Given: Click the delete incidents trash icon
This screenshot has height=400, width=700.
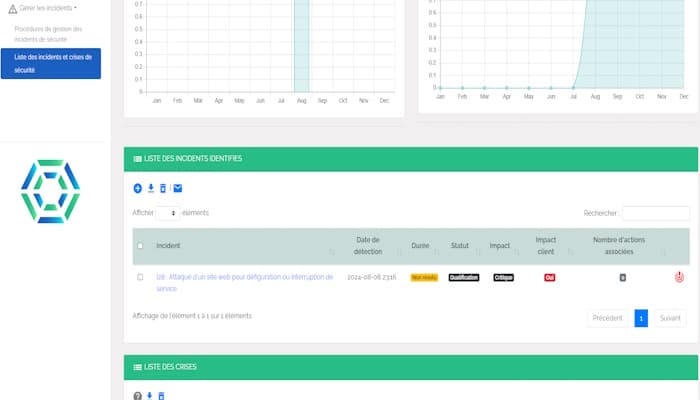Looking at the screenshot, I should [163, 188].
